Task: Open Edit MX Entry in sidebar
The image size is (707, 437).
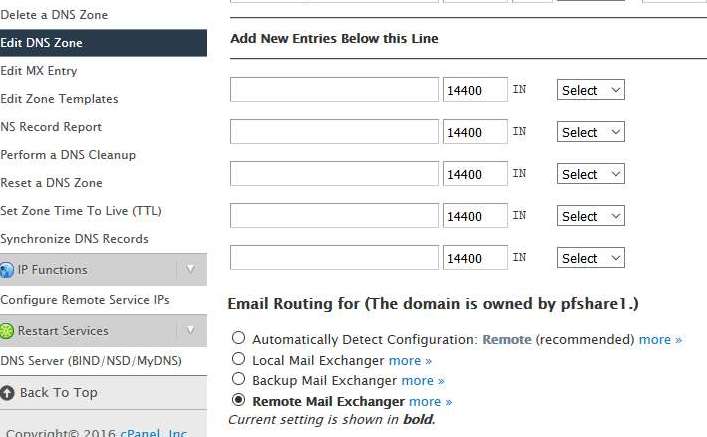Action: click(39, 71)
